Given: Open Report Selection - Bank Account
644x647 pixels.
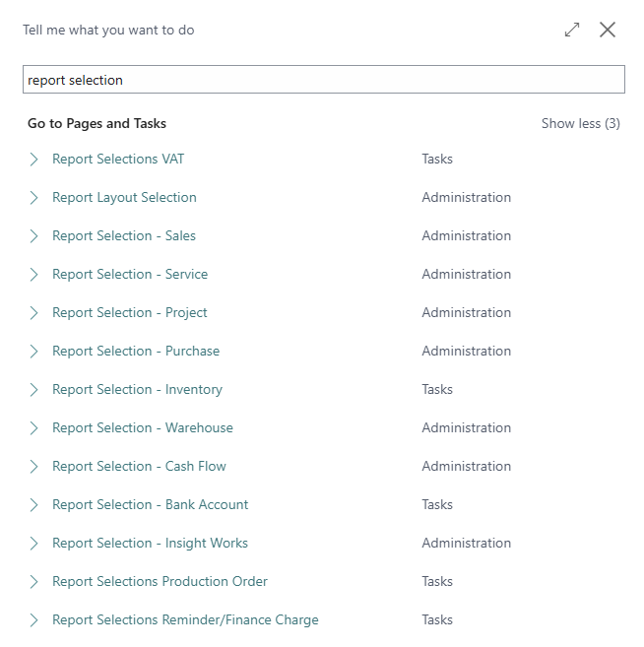Looking at the screenshot, I should [151, 504].
